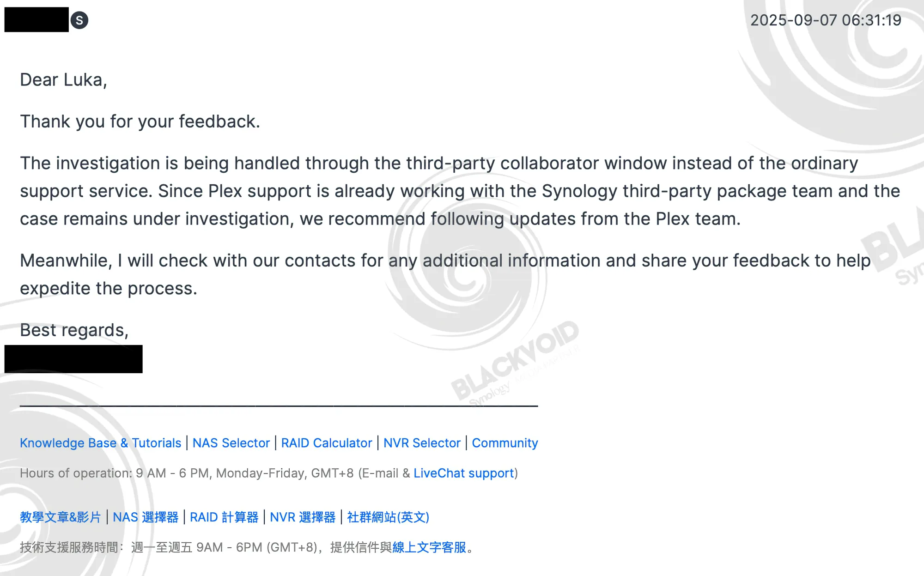
Task: Click the round S avatar badge
Action: pyautogui.click(x=79, y=20)
